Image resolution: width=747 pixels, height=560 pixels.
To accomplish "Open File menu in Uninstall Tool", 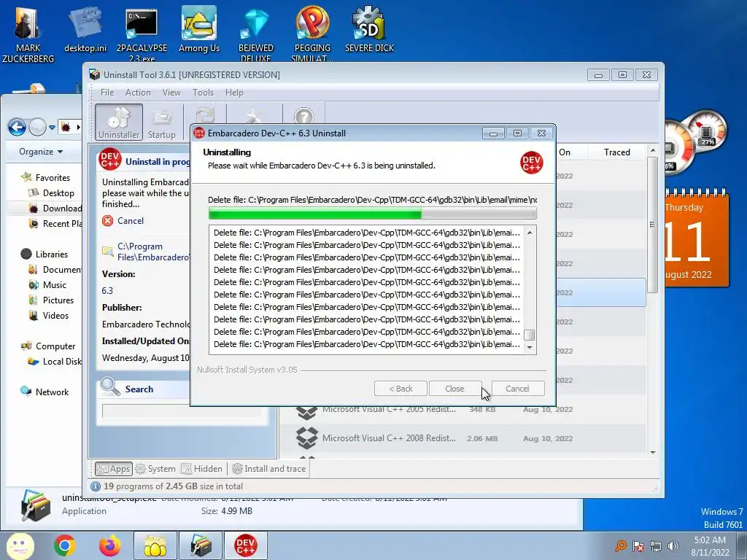I will point(107,93).
